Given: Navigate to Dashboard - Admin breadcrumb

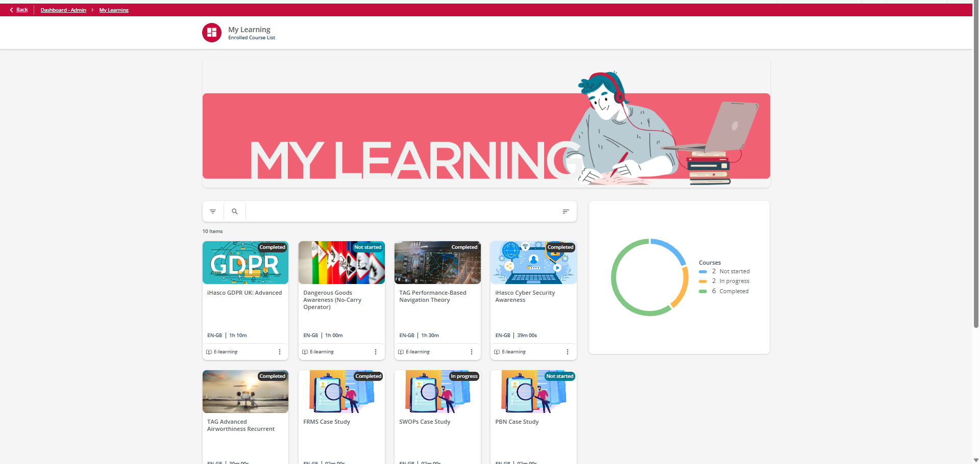Looking at the screenshot, I should pyautogui.click(x=63, y=10).
